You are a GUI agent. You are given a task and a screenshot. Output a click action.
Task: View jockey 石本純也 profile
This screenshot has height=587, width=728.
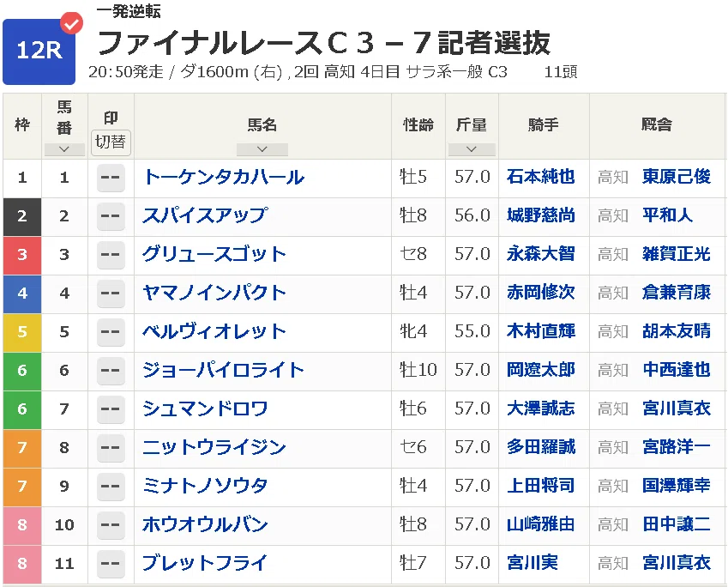[x=541, y=177]
